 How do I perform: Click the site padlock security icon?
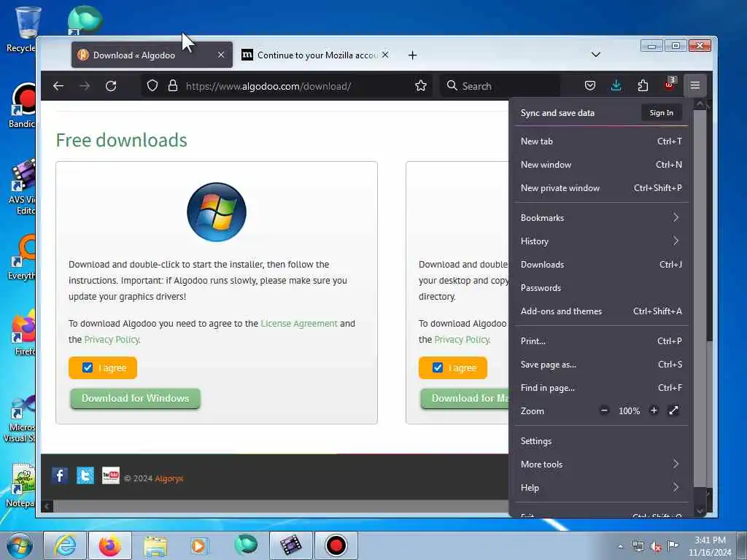click(x=173, y=86)
